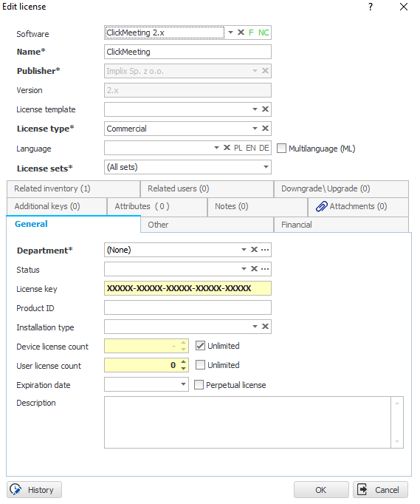This screenshot has width=420, height=504.
Task: Open Status browse ellipsis button
Action: [265, 269]
